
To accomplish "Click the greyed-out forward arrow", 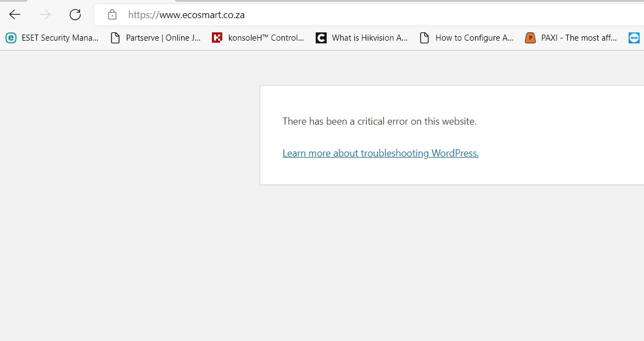I will click(45, 15).
